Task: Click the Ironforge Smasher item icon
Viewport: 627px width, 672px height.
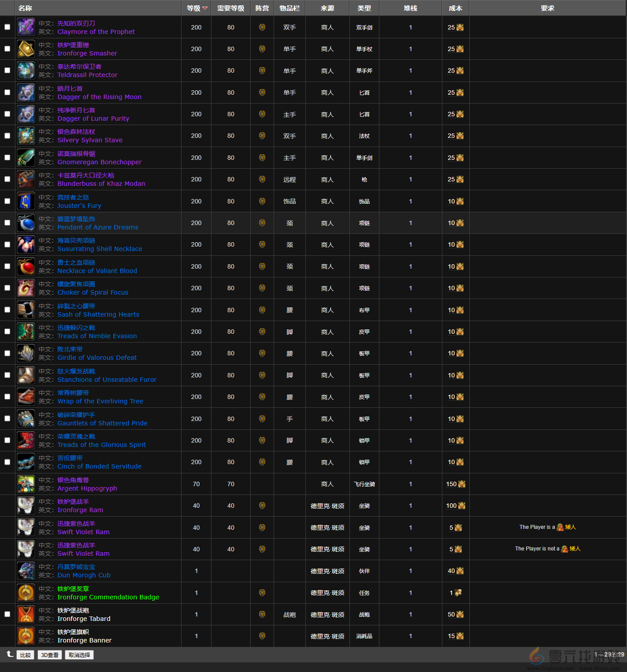Action: 26,49
